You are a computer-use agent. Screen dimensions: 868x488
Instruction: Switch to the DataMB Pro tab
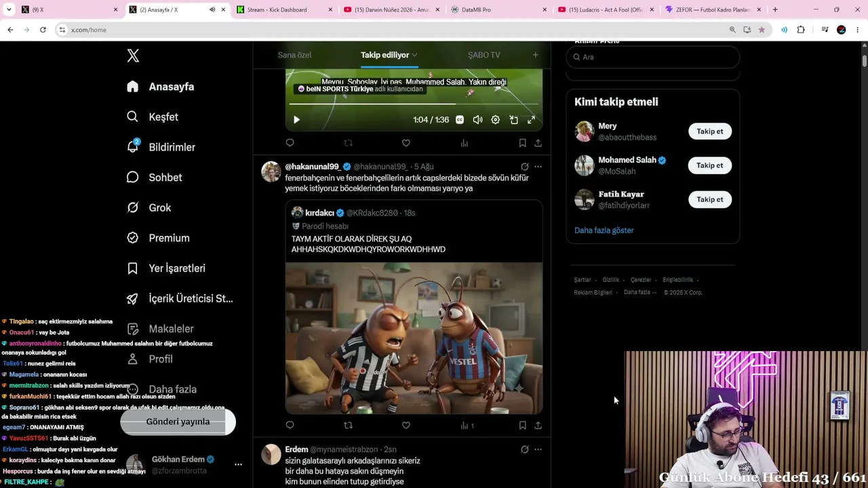click(497, 10)
